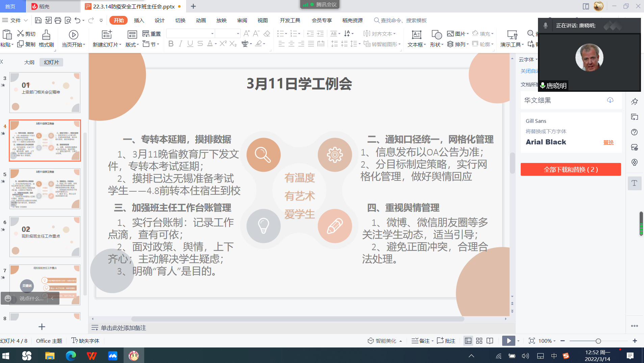Switch to the 大纲 outline tab
The image size is (644, 363).
coord(29,62)
